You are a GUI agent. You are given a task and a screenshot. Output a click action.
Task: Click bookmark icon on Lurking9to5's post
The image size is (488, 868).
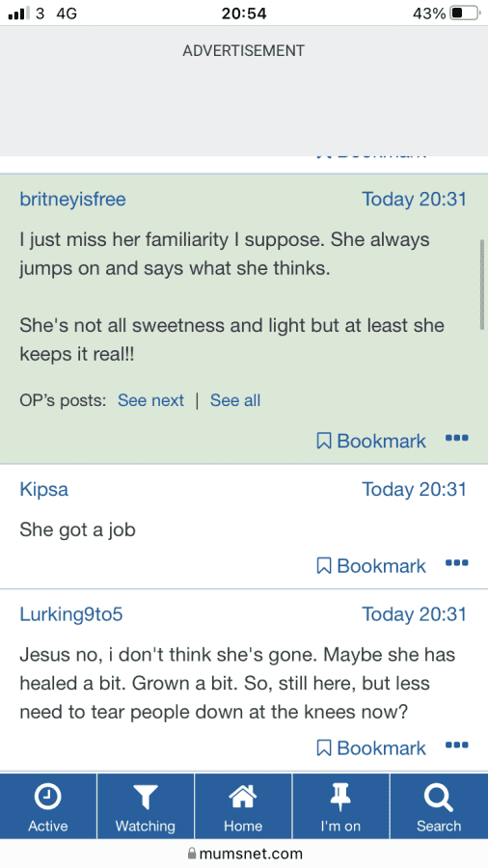point(324,747)
